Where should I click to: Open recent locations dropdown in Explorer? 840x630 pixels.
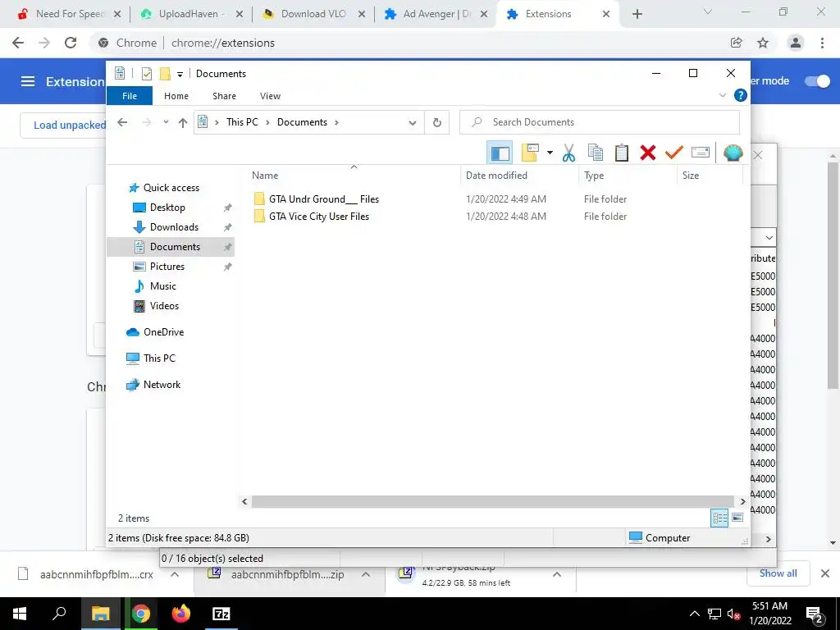(x=166, y=122)
